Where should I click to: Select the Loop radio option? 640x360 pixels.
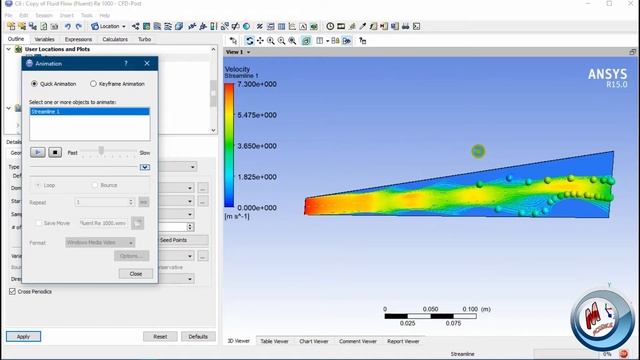(x=38, y=185)
